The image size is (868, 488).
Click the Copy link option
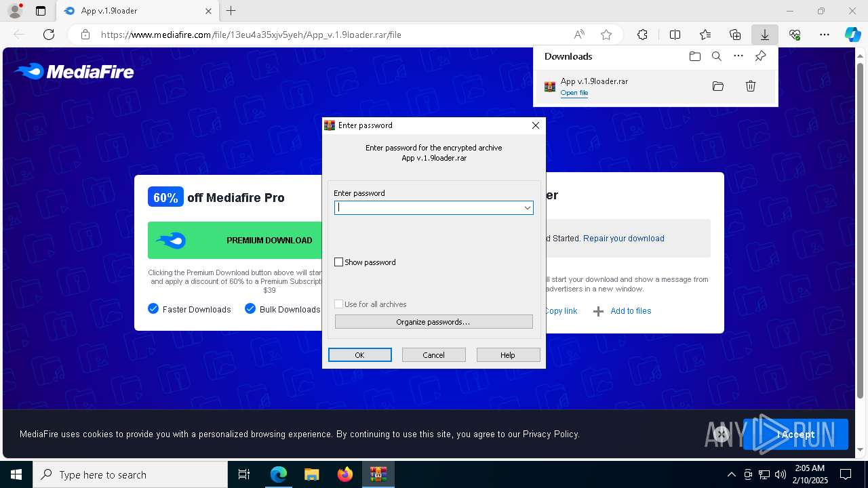tap(561, 311)
